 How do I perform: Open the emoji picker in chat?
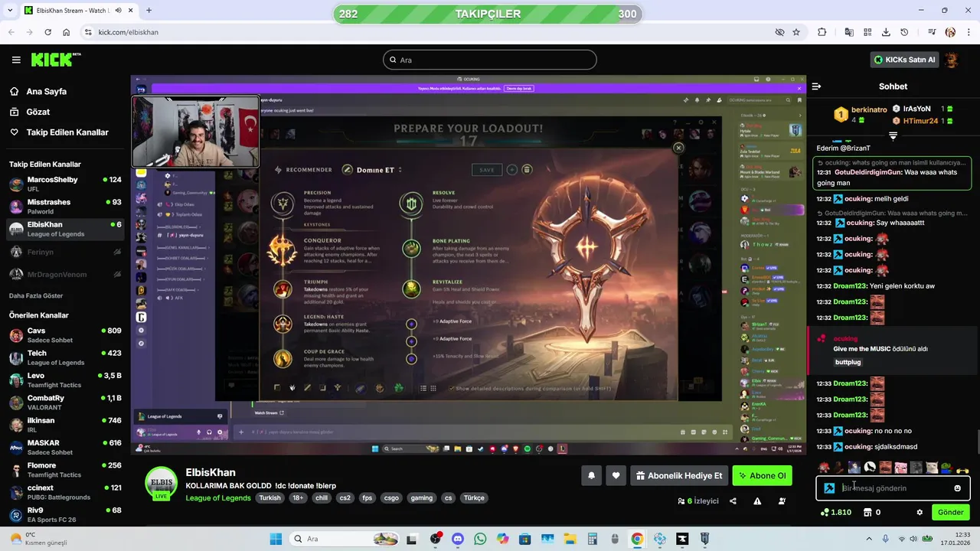[x=957, y=488]
